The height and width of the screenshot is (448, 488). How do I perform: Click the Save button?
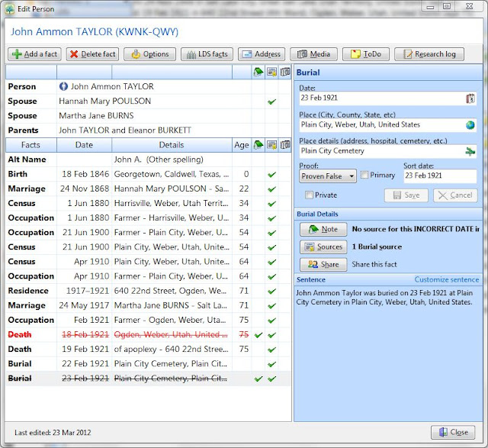coord(406,195)
